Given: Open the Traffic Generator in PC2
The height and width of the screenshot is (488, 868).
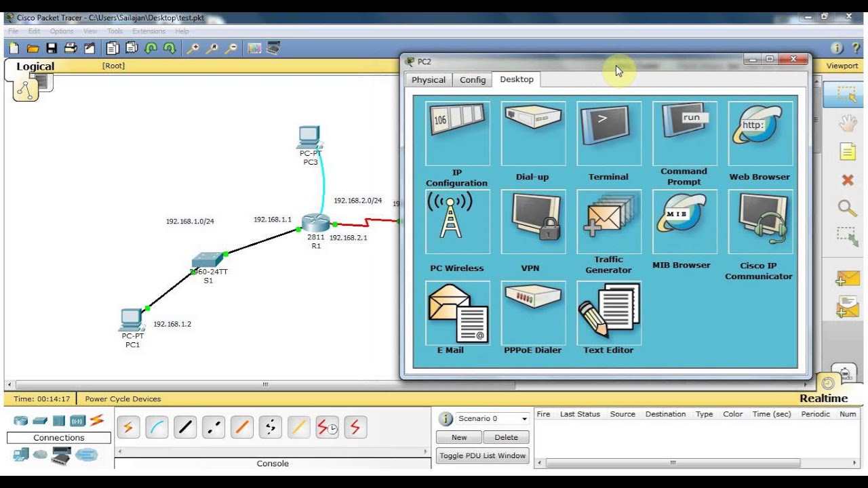Looking at the screenshot, I should click(x=609, y=222).
